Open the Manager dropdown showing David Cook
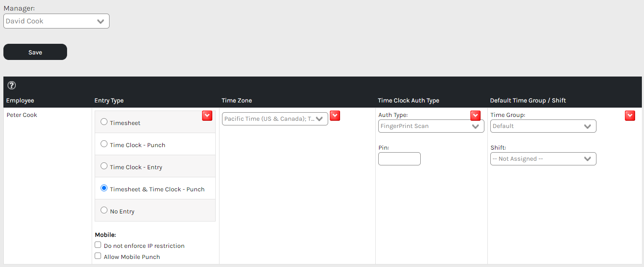 [56, 21]
